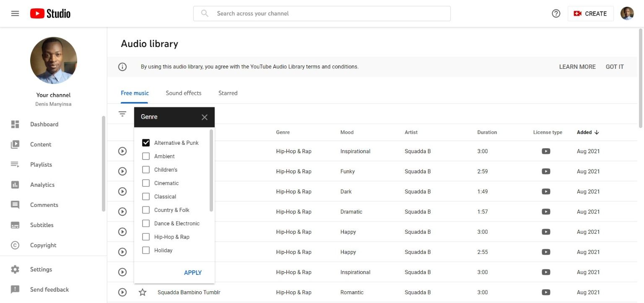Open the hamburger navigation menu
Image resolution: width=644 pixels, height=303 pixels.
tap(15, 13)
